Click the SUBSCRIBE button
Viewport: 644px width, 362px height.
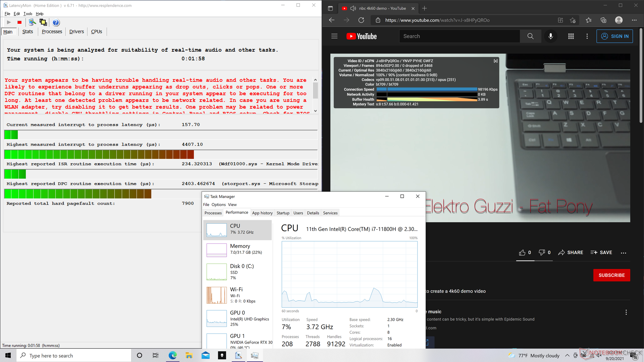pos(611,275)
